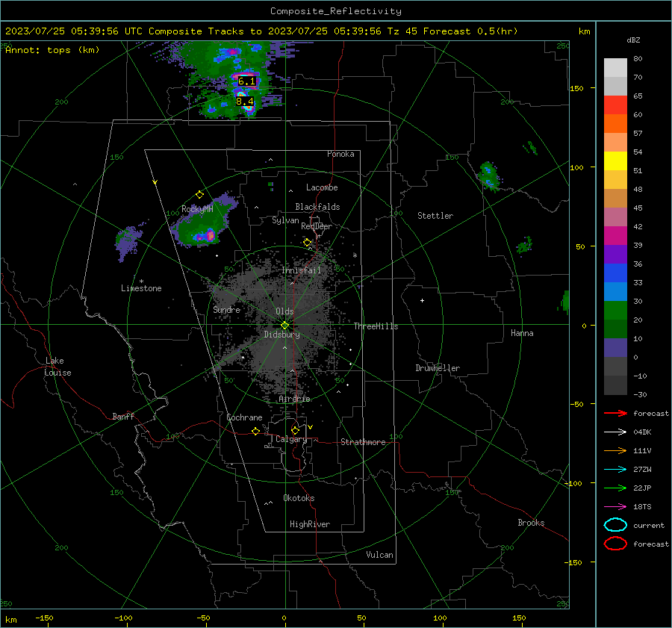The image size is (672, 628).
Task: Click the Calgary city label
Action: 291,439
